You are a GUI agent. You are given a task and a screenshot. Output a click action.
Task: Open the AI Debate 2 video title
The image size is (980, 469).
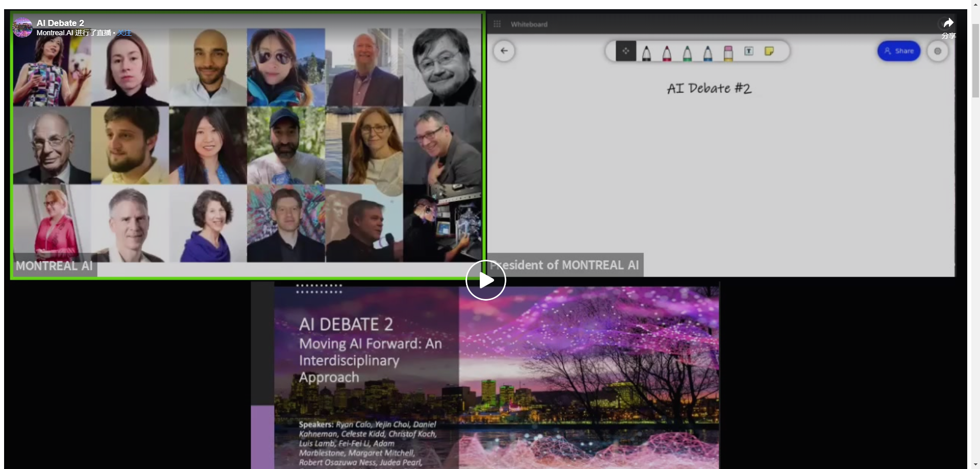60,23
